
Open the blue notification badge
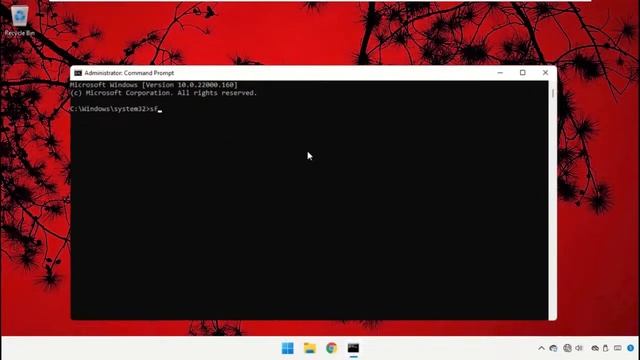click(631, 348)
